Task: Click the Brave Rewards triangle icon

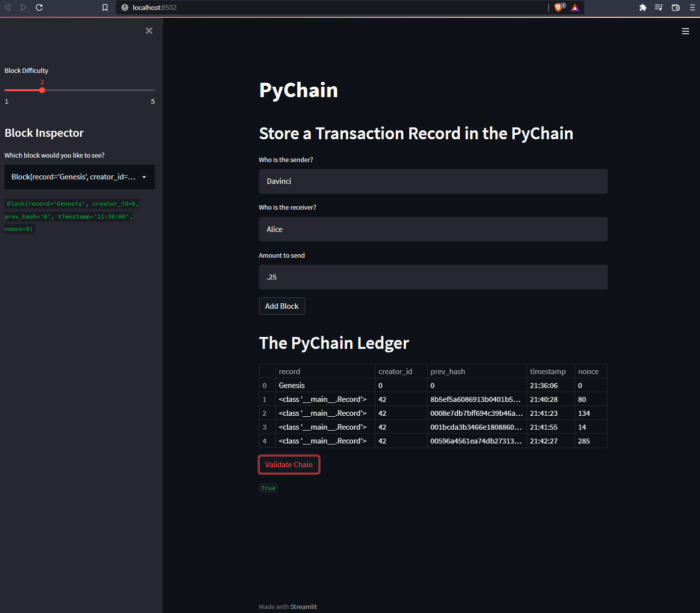Action: [x=575, y=7]
